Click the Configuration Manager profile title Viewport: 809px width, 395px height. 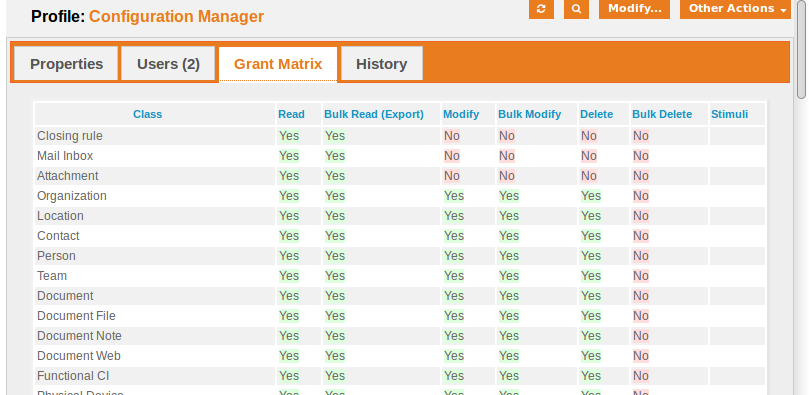coord(176,17)
